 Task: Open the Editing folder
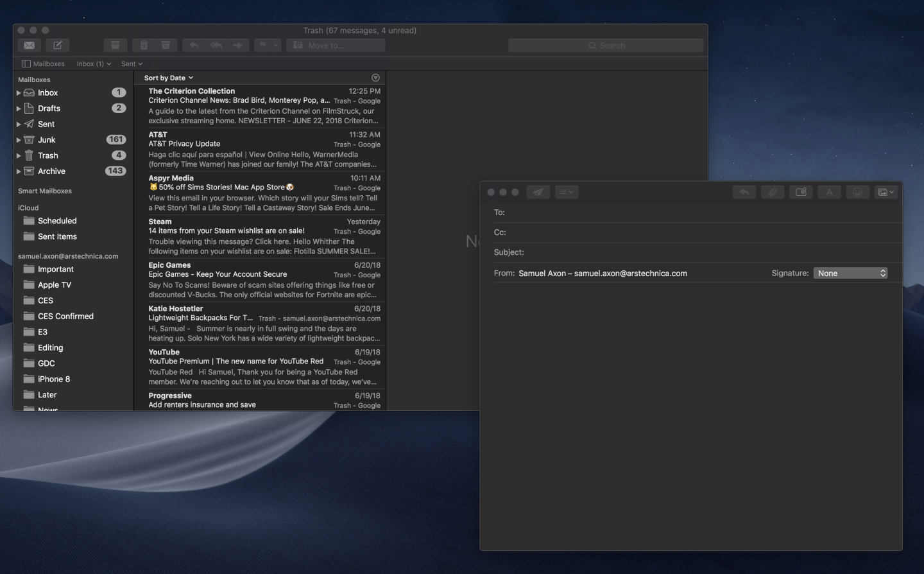pyautogui.click(x=72, y=348)
